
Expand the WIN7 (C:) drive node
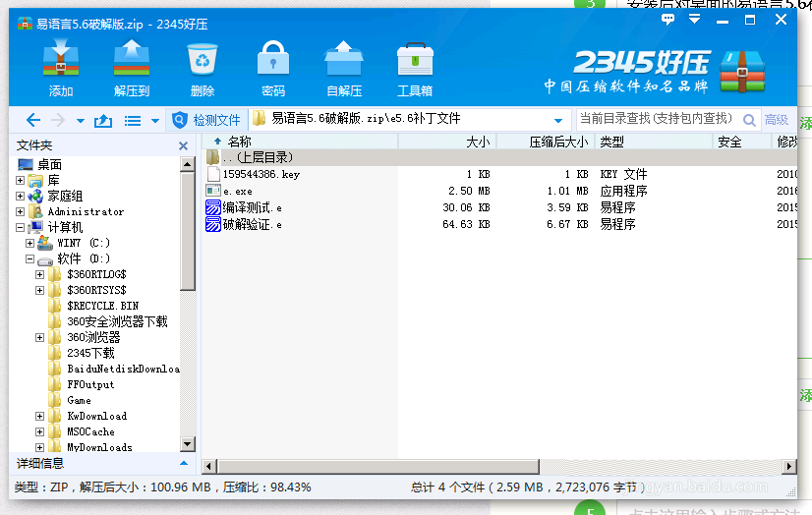(30, 243)
